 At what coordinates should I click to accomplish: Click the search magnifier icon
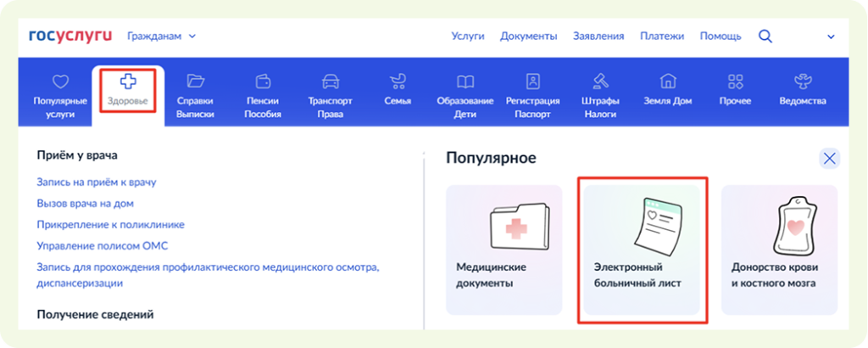click(765, 36)
